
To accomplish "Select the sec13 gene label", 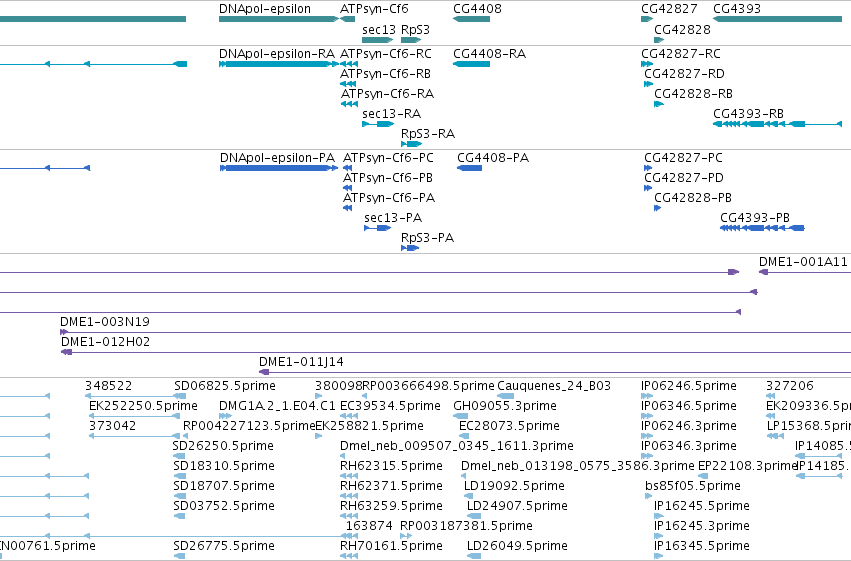I will [x=379, y=30].
